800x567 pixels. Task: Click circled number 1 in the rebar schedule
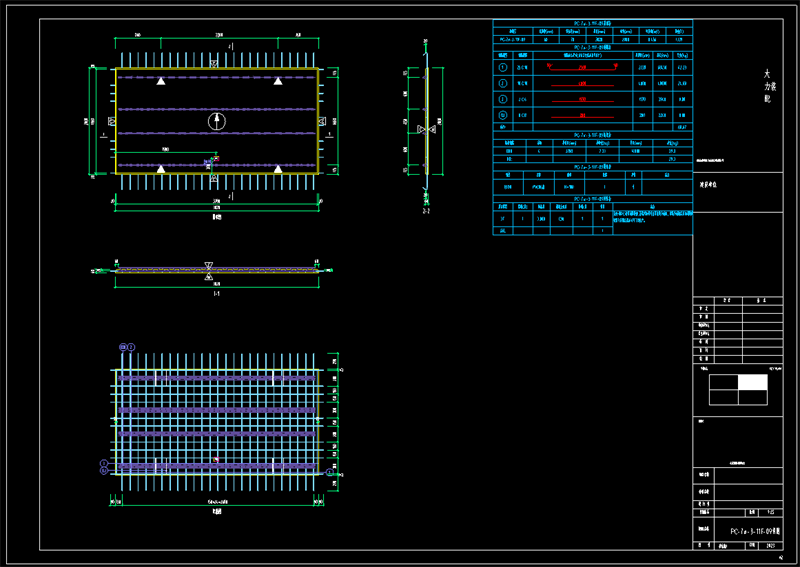click(x=503, y=67)
